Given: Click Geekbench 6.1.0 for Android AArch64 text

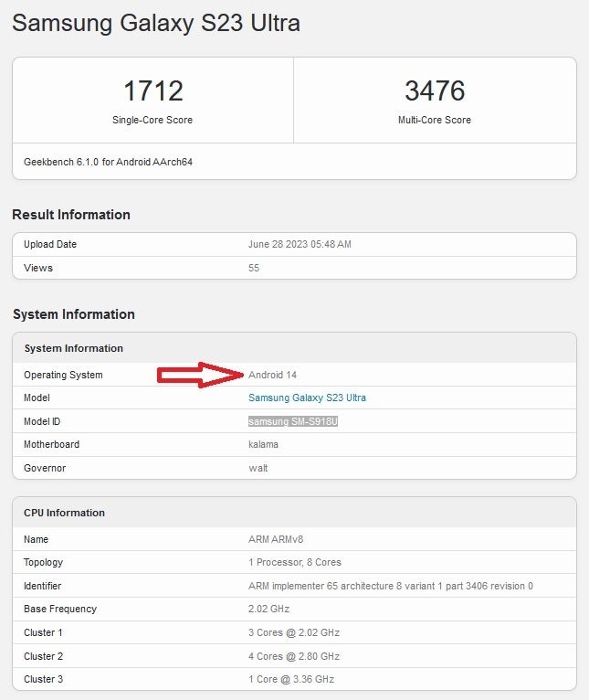Looking at the screenshot, I should pyautogui.click(x=108, y=162).
